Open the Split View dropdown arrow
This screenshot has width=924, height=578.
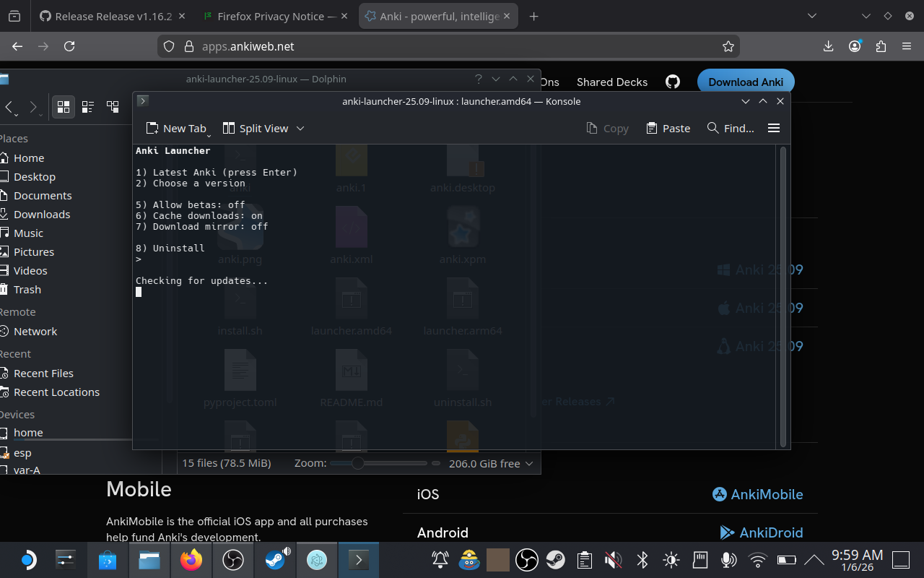300,128
